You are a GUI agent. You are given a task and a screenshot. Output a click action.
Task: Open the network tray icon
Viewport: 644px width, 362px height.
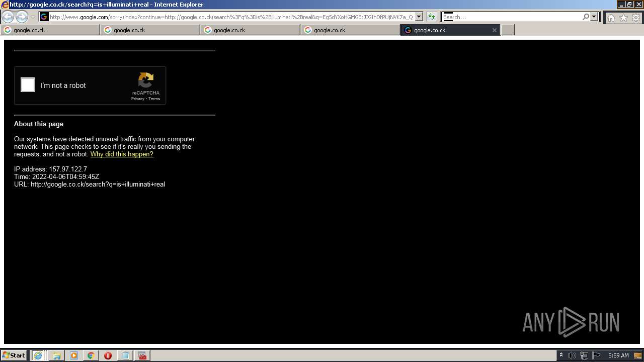click(584, 355)
